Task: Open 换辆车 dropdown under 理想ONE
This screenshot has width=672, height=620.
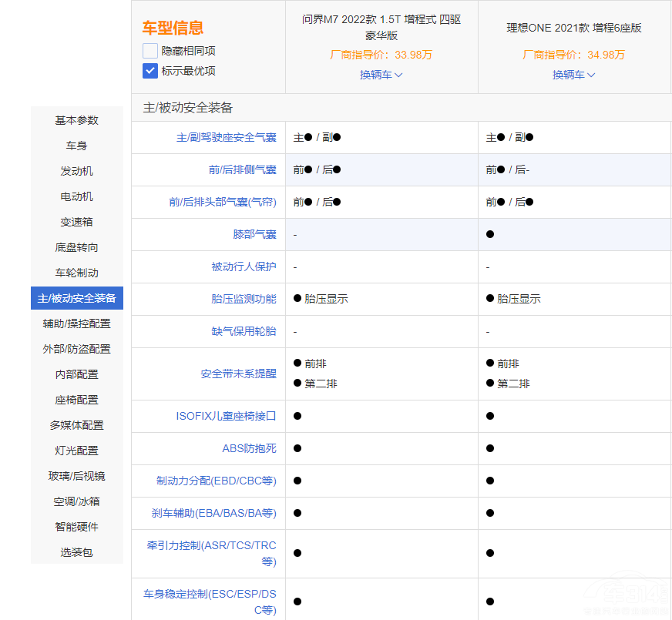Action: pyautogui.click(x=573, y=75)
